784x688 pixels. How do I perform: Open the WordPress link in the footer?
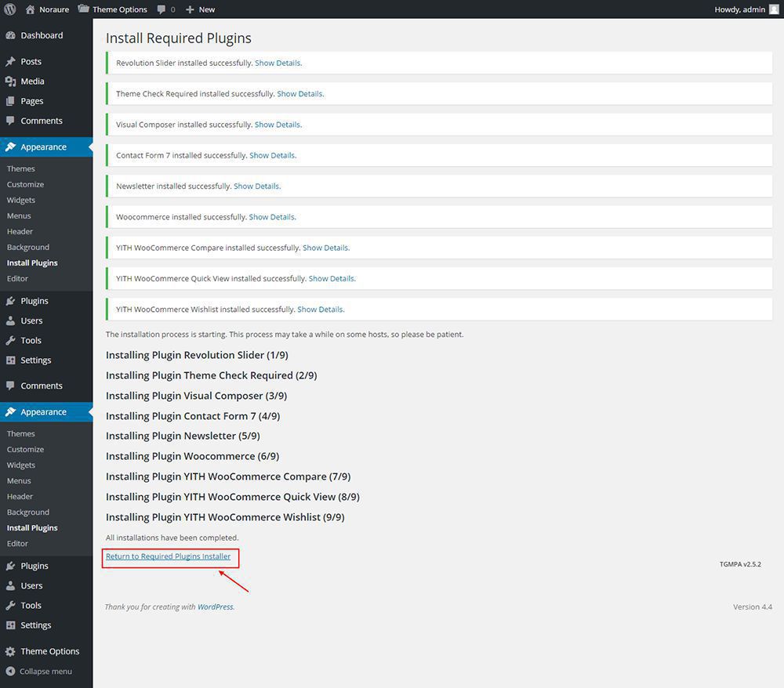click(215, 607)
